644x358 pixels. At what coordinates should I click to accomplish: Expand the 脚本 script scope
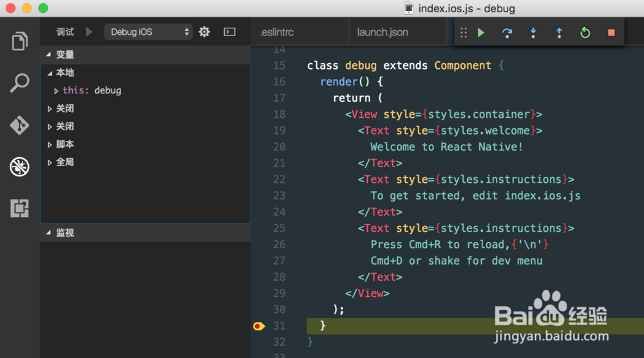coord(50,144)
